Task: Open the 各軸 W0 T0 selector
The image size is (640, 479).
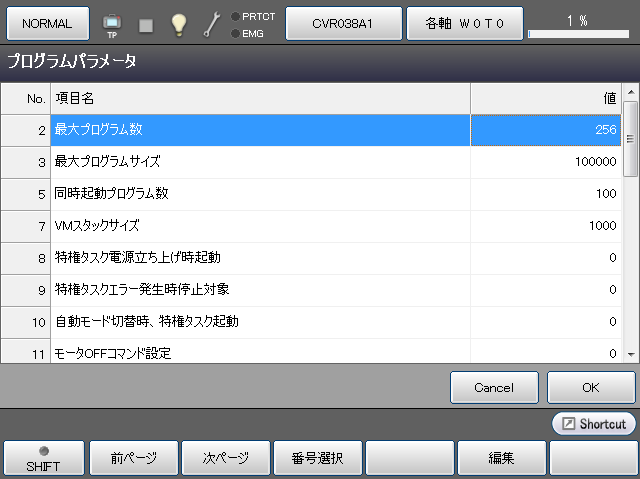Action: [x=463, y=23]
